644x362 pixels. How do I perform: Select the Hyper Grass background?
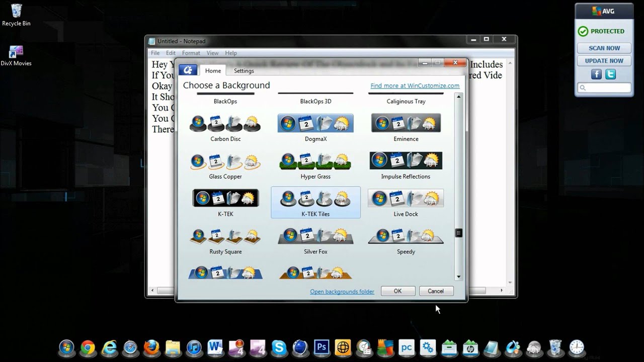click(x=315, y=165)
